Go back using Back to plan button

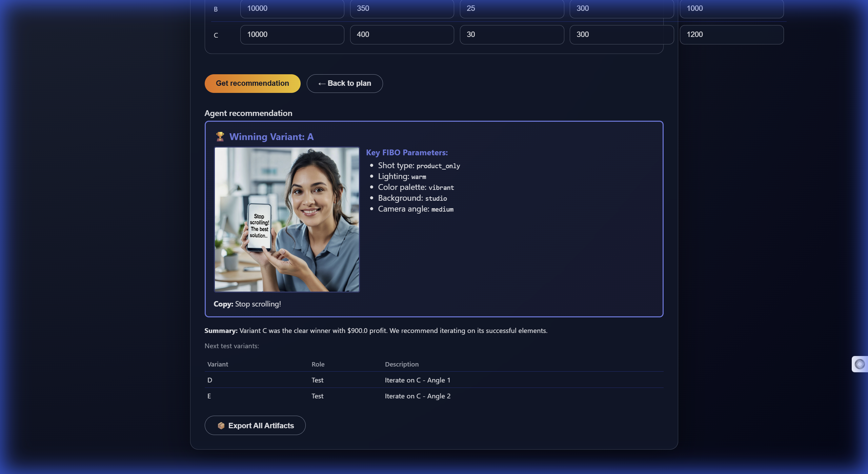coord(344,83)
